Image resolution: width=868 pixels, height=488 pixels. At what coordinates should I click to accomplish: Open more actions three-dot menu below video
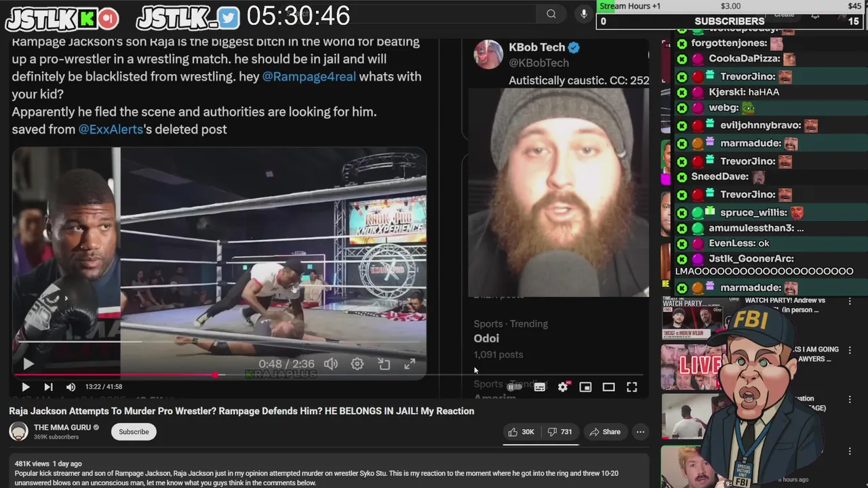(639, 432)
